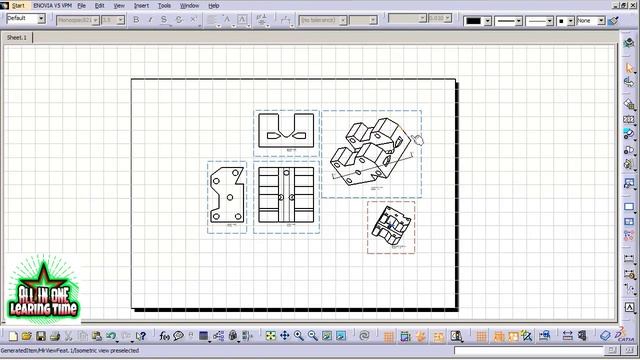
Task: Open the font name dropdown
Action: click(x=96, y=20)
